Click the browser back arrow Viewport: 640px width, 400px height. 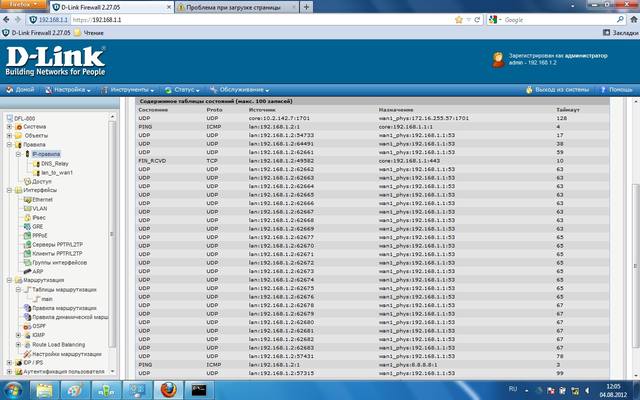[x=6, y=20]
